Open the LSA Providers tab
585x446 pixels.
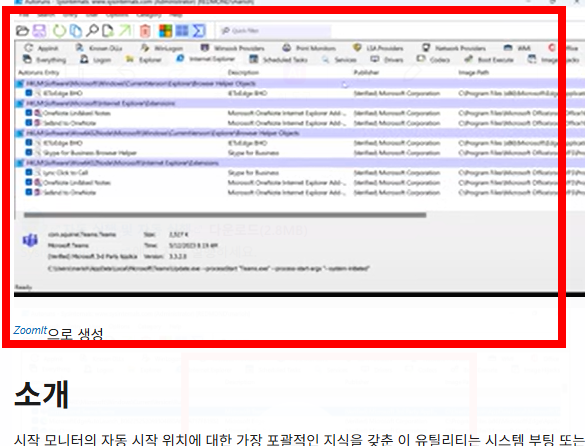(x=378, y=48)
